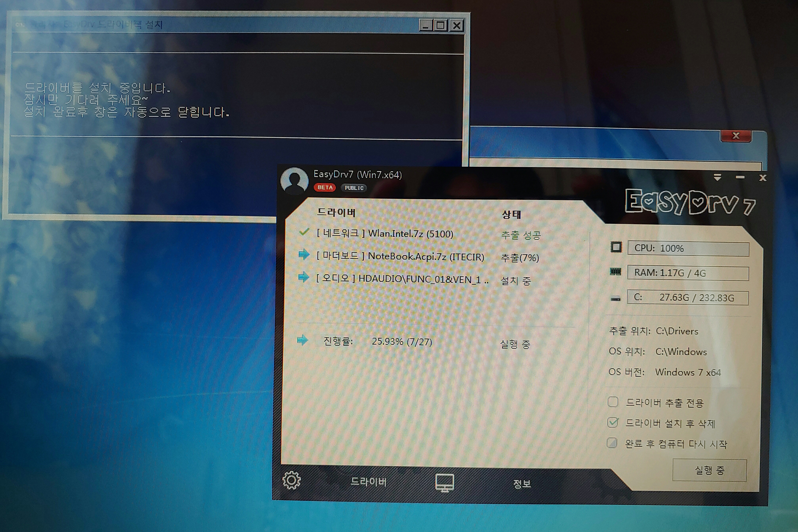Close the EasyDrv7 window
798x532 pixels.
pyautogui.click(x=763, y=178)
